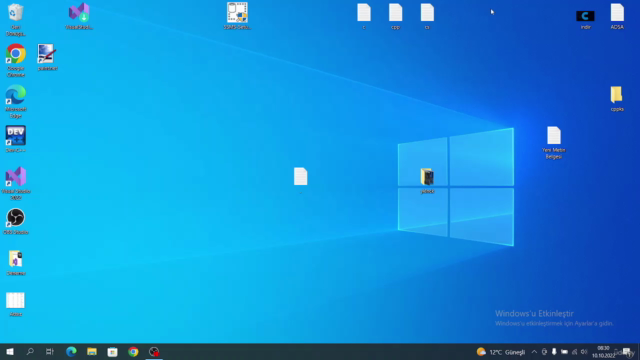Image resolution: width=640 pixels, height=360 pixels.
Task: Click the battery tray icon
Action: 564,352
